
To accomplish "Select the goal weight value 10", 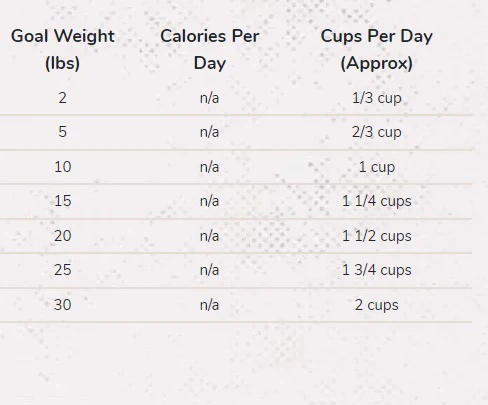I will tap(63, 167).
